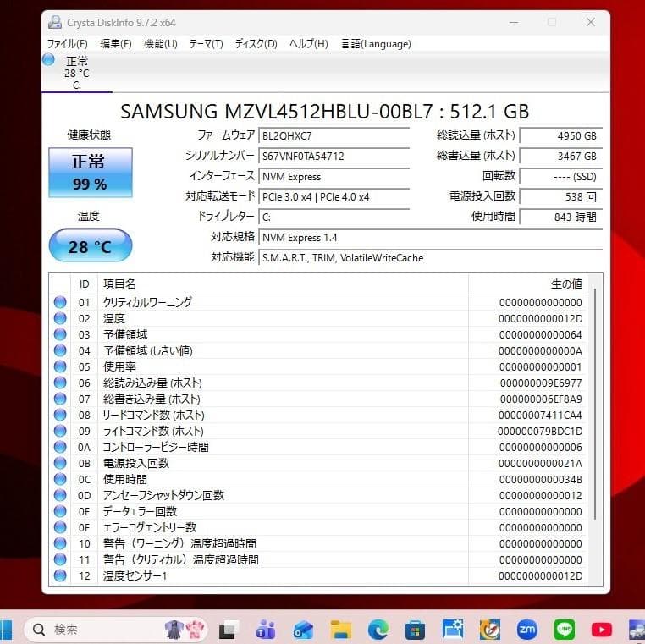
Task: Click the interface field NVM Express
Action: [334, 176]
